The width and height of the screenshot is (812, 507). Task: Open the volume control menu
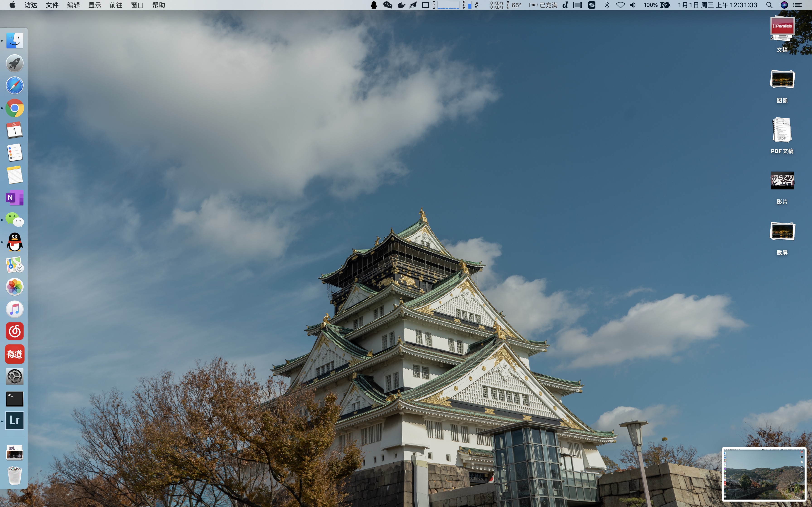633,5
